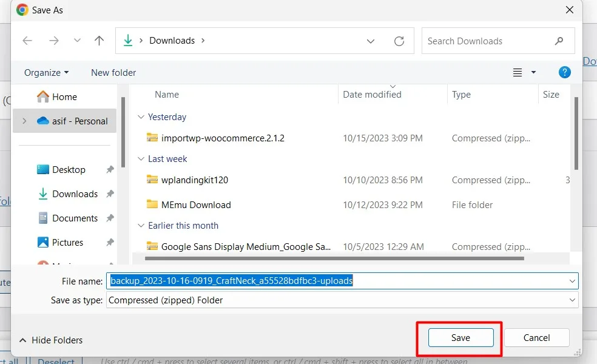Screen dimensions: 597x364
Task: Expand the asif - Personal OneDrive node
Action: [24, 121]
